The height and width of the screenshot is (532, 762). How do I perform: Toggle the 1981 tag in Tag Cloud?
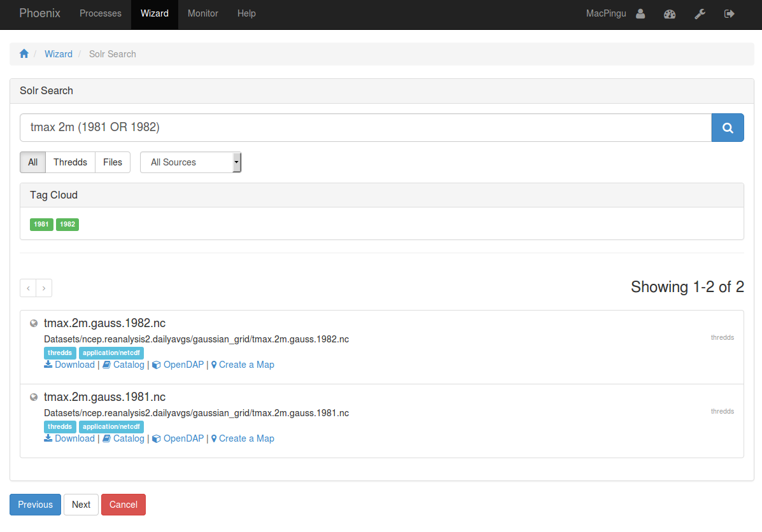pos(41,225)
